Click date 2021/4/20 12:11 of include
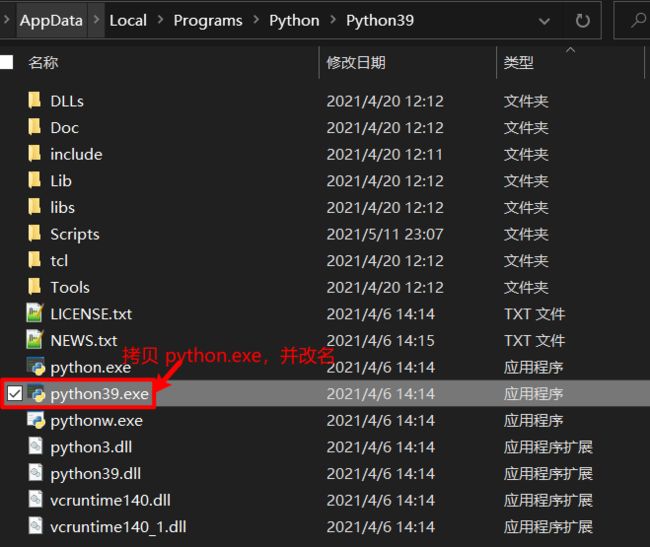Viewport: 650px width, 547px height. [384, 155]
